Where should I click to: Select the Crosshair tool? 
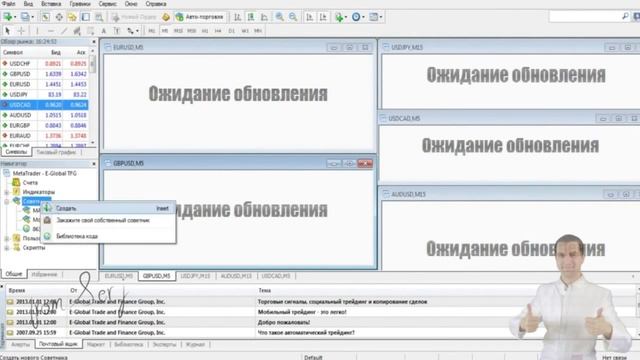coord(21,31)
